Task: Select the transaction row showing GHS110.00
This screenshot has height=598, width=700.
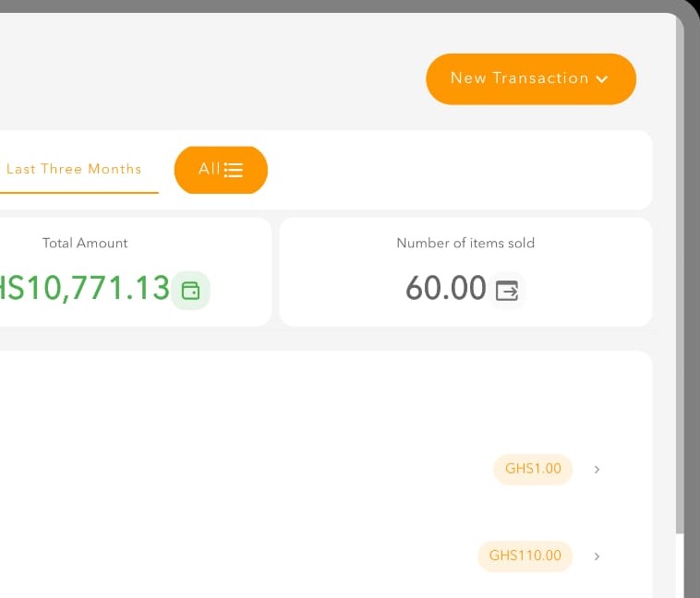Action: (x=277, y=556)
